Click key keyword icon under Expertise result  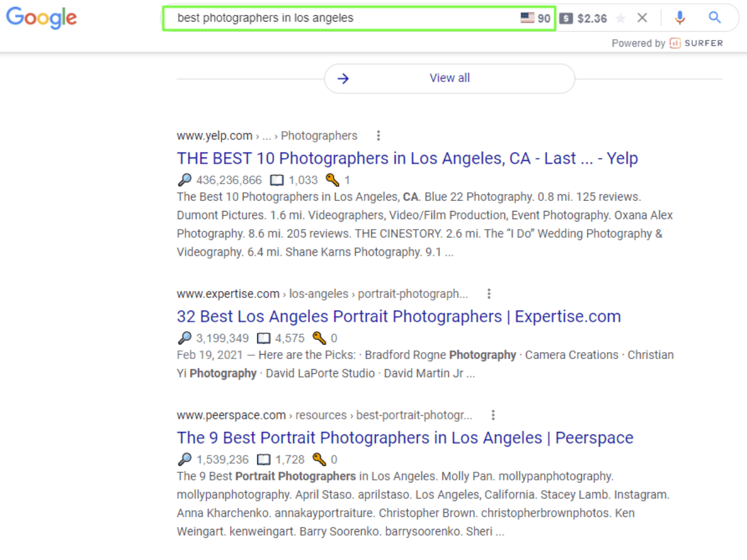319,338
